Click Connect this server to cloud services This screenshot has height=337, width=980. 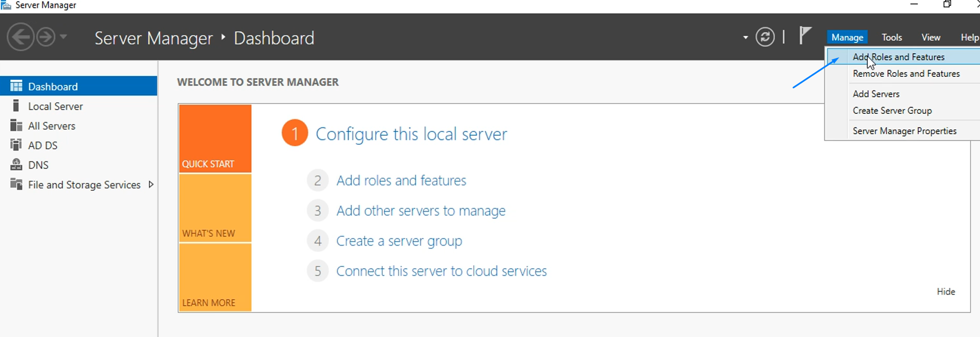441,271
